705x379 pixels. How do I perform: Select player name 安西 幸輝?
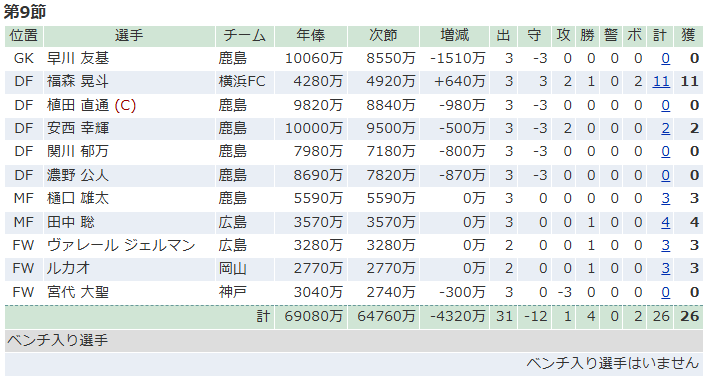[x=78, y=129]
